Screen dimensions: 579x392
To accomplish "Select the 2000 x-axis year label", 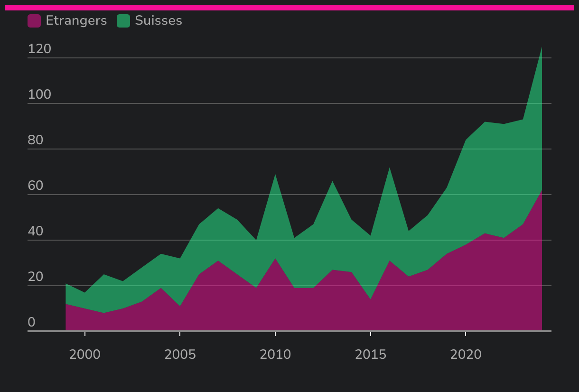I will [85, 355].
